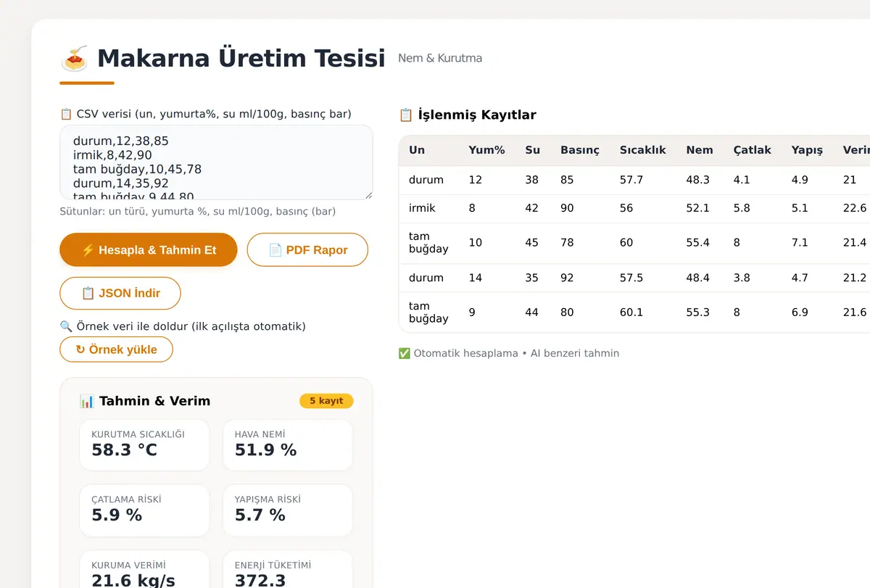Click sıcaklık value 60.1 in last row
This screenshot has height=588, width=870.
click(631, 312)
